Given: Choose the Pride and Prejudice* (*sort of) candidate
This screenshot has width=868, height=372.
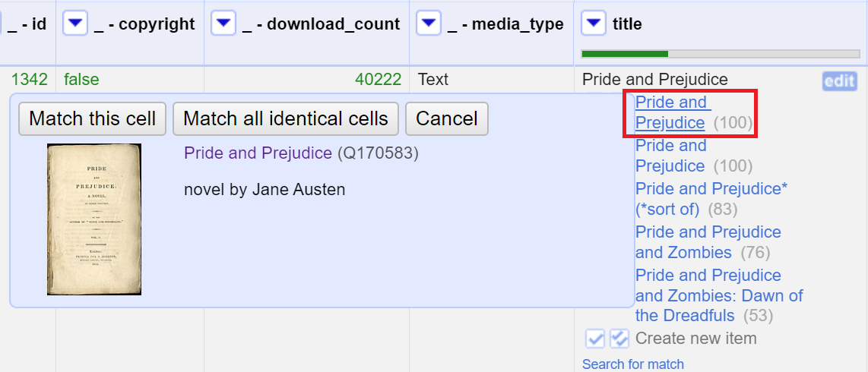Looking at the screenshot, I should pos(711,199).
